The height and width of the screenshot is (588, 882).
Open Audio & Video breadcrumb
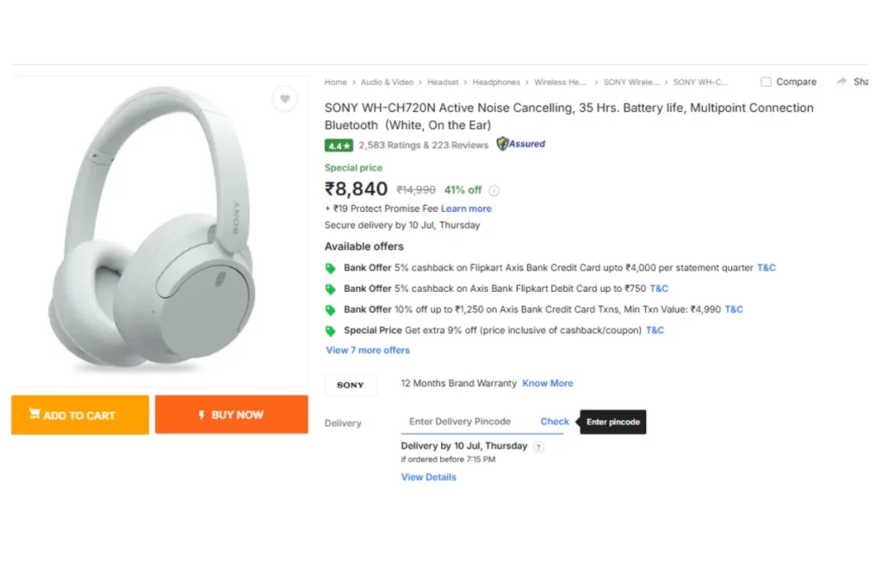[x=387, y=83]
